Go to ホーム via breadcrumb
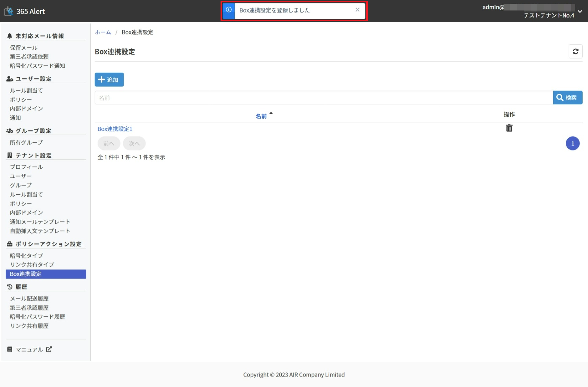 point(103,32)
